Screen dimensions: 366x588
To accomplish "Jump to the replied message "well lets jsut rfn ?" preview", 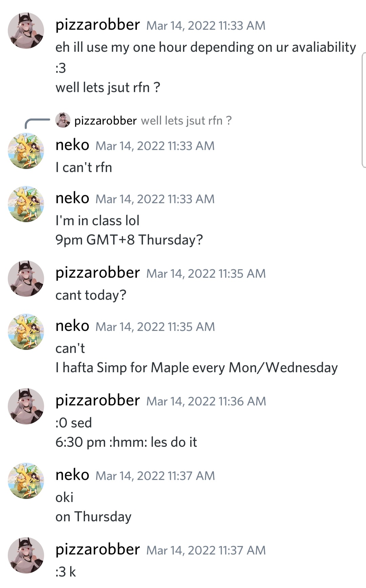I will pos(186,121).
